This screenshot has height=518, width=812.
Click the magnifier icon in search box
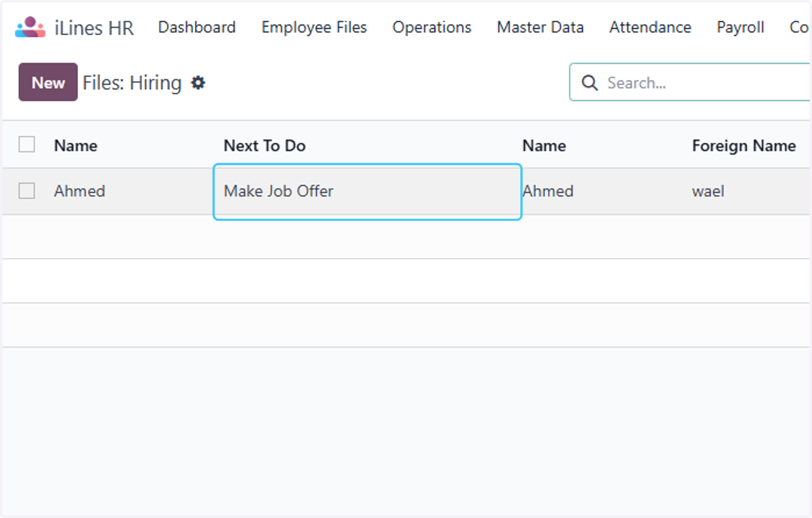[590, 83]
